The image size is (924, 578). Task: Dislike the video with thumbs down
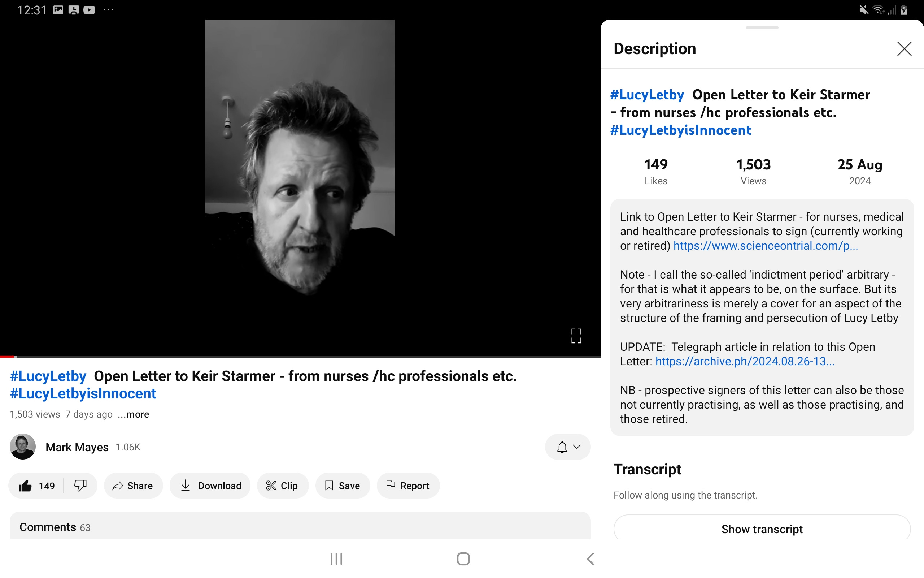pyautogui.click(x=80, y=486)
